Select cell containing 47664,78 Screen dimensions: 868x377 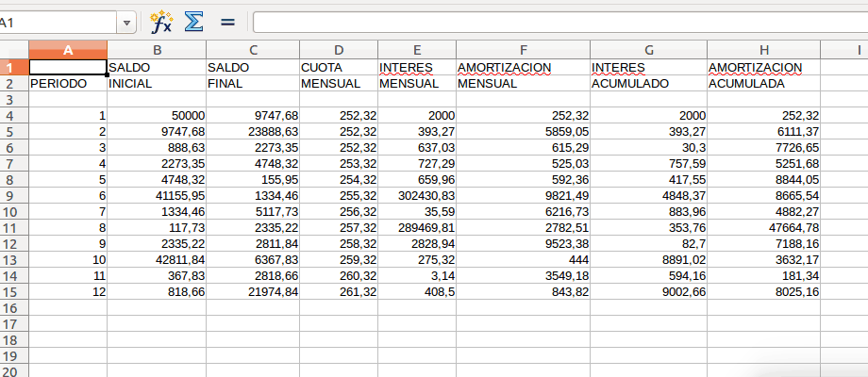[764, 228]
